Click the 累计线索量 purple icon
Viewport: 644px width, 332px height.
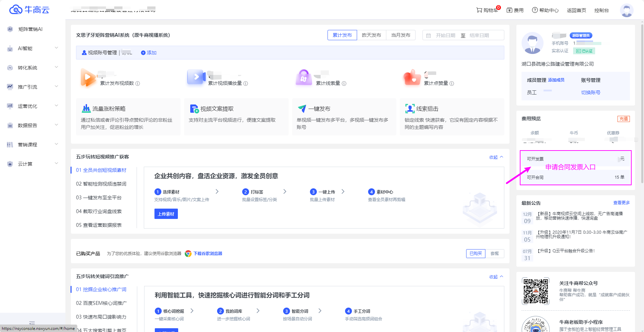pos(304,77)
